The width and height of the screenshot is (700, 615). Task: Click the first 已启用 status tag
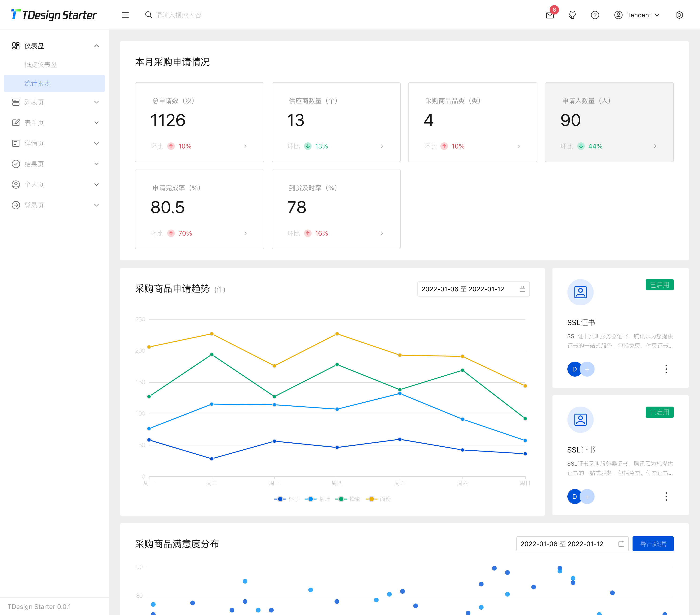tap(659, 285)
